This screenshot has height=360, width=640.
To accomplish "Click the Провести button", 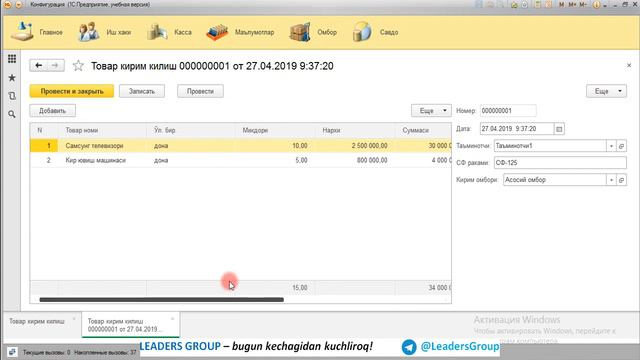I will pos(200,91).
